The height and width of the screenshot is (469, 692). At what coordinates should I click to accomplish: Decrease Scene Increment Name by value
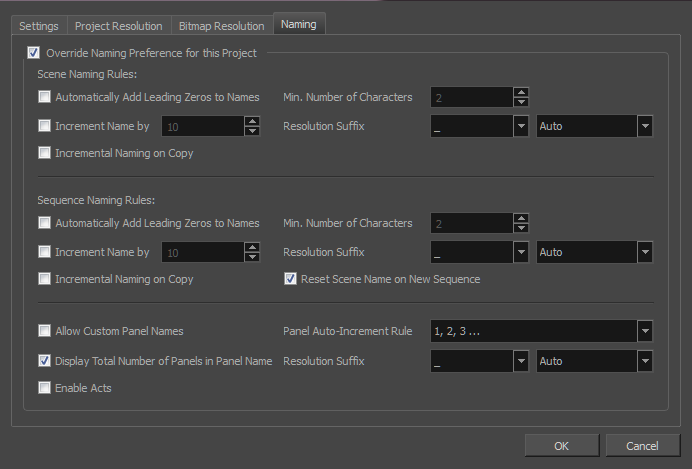coord(252,131)
